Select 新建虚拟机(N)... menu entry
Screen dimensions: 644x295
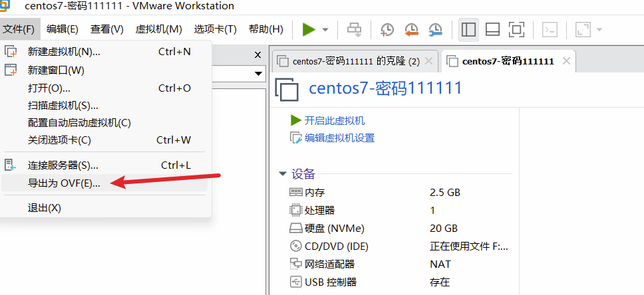pyautogui.click(x=104, y=52)
